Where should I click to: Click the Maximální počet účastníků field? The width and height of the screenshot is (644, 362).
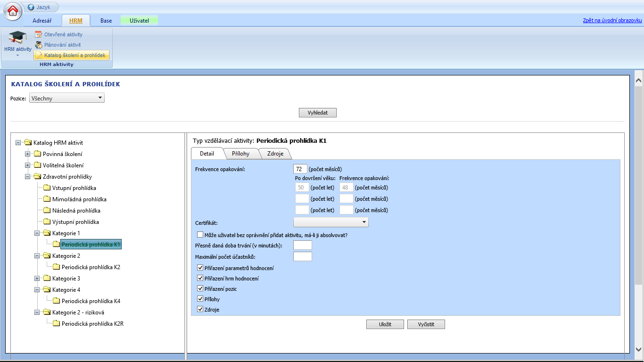pyautogui.click(x=303, y=256)
